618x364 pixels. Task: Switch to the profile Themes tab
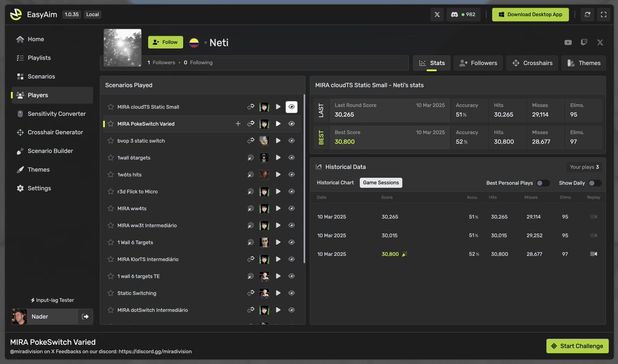583,63
